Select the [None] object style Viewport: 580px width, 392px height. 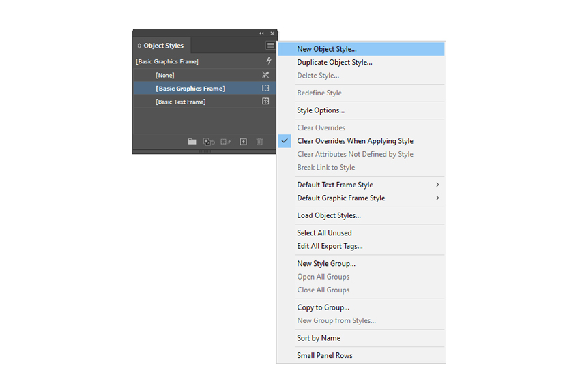205,75
